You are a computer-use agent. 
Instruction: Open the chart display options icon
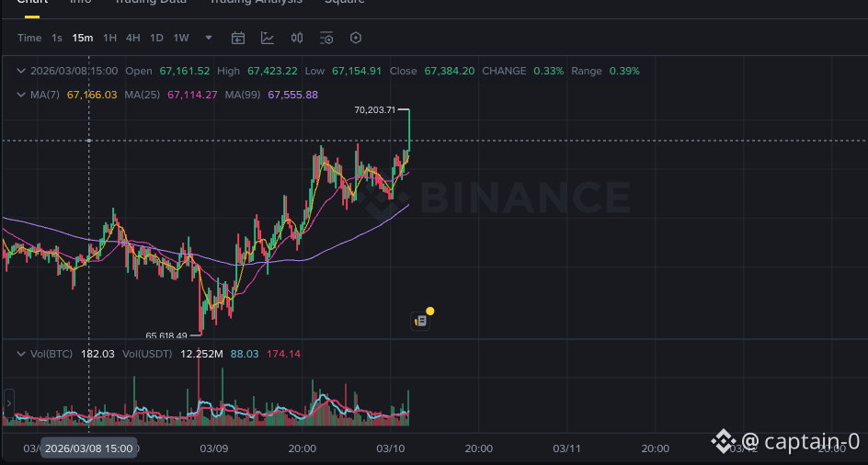click(326, 38)
